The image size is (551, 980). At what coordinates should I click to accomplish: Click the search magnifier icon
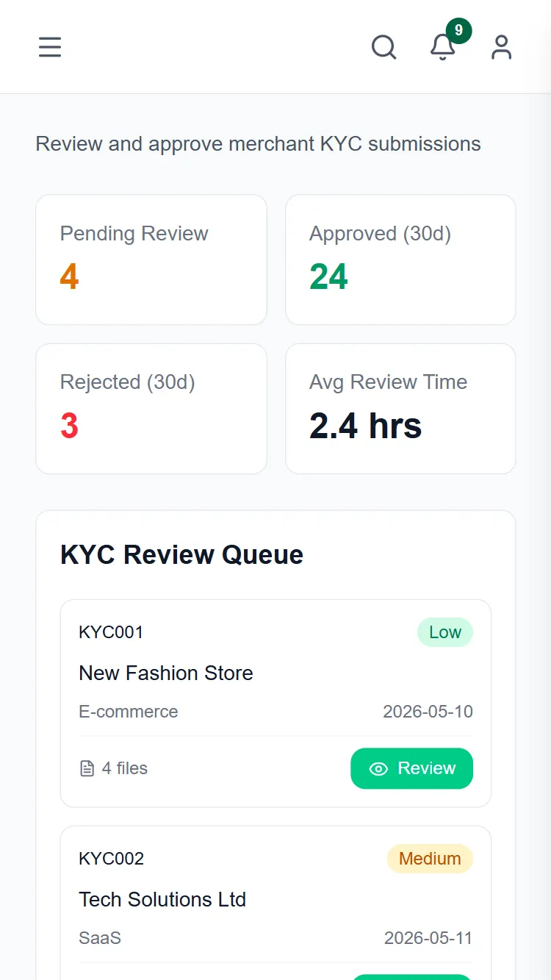point(383,47)
